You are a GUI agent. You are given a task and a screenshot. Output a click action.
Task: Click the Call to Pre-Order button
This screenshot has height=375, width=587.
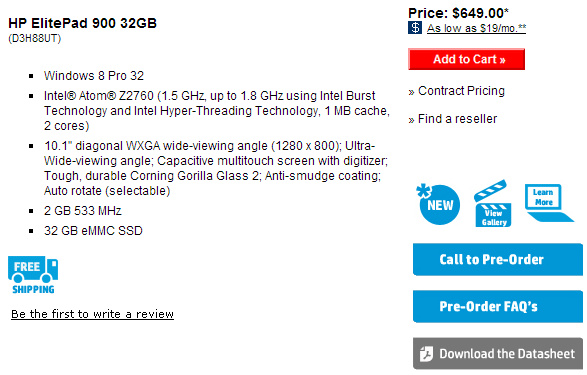498,259
